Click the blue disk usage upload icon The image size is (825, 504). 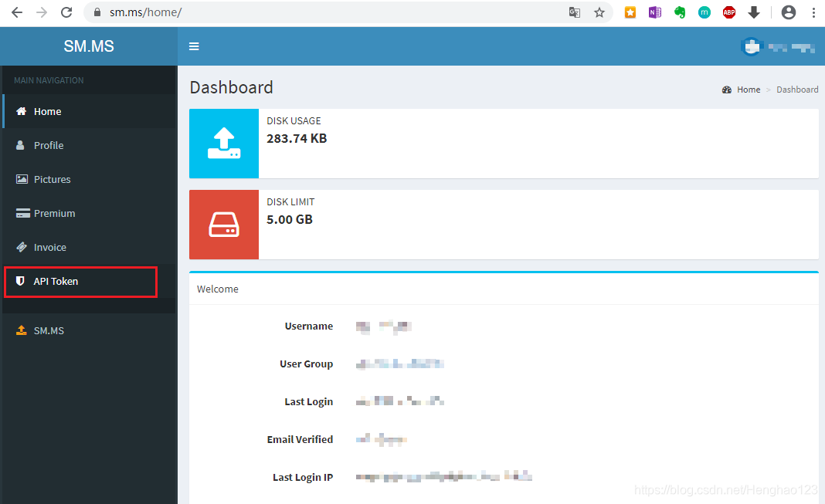(x=224, y=144)
